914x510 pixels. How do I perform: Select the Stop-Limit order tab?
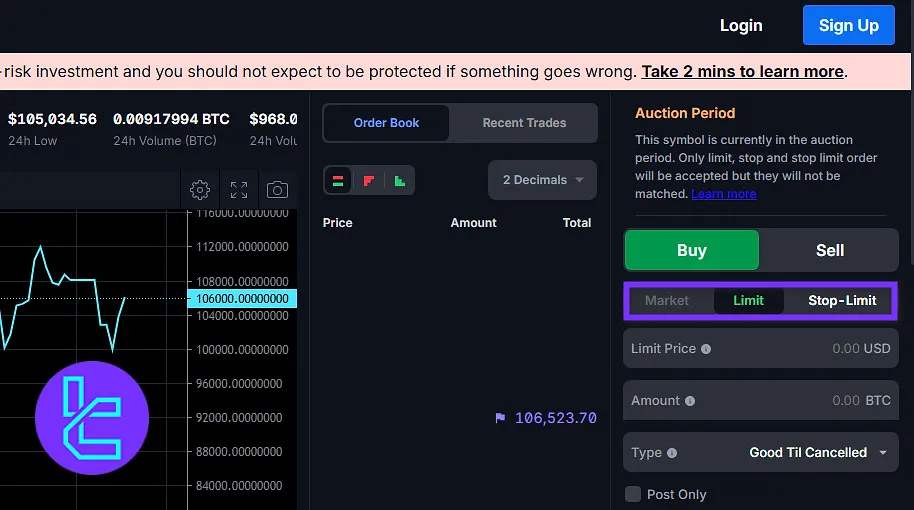coord(842,301)
